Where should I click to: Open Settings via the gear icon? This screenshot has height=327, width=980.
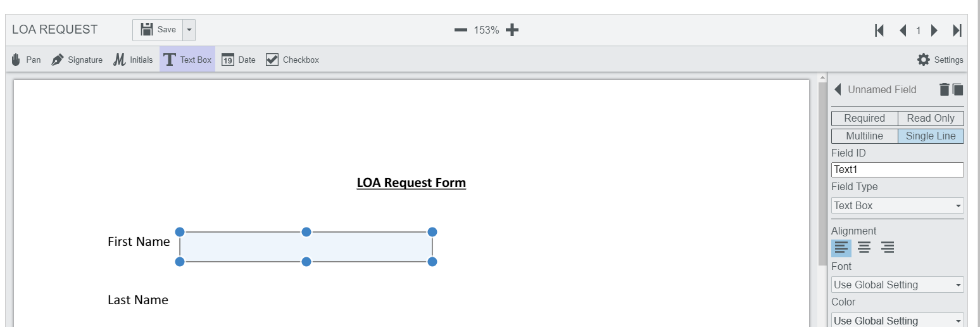tap(924, 60)
